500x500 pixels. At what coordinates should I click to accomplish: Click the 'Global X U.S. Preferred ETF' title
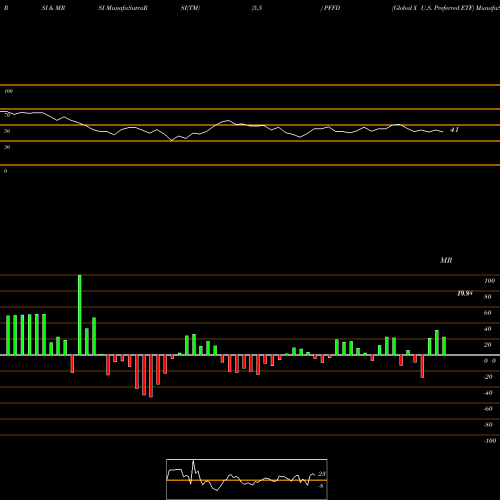(x=433, y=8)
